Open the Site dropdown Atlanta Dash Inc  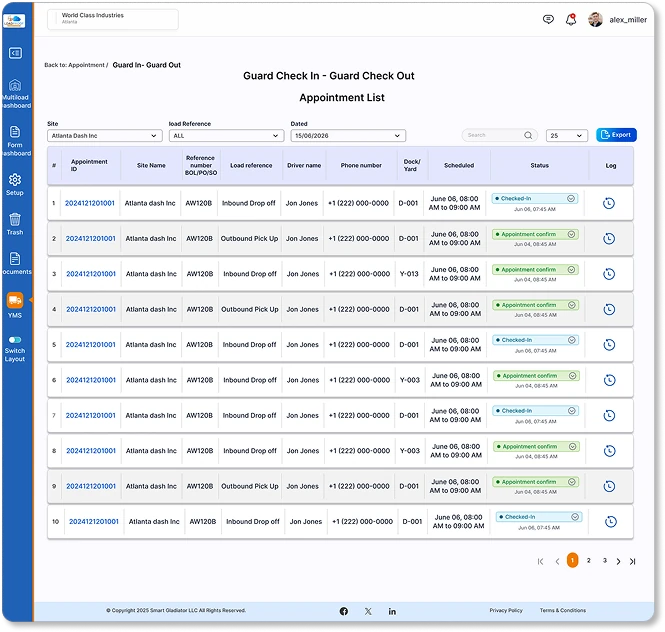pyautogui.click(x=104, y=136)
